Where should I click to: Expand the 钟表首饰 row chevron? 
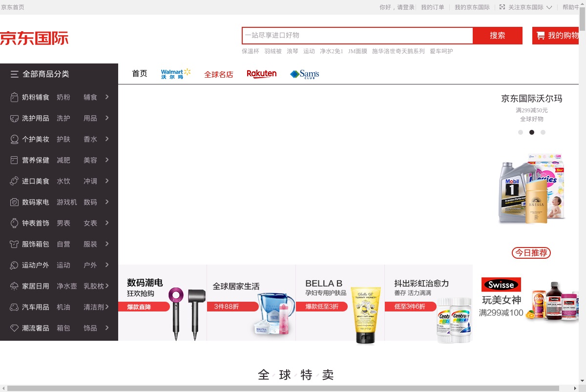[x=107, y=223]
